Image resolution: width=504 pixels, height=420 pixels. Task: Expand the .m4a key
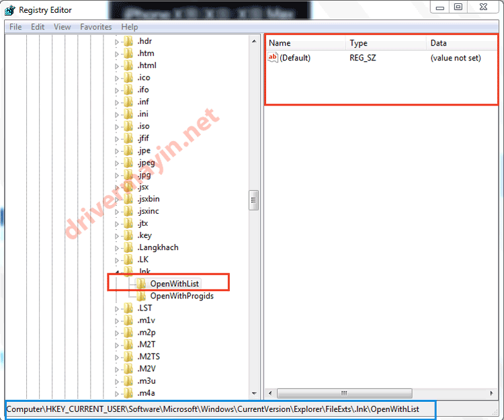(x=117, y=394)
